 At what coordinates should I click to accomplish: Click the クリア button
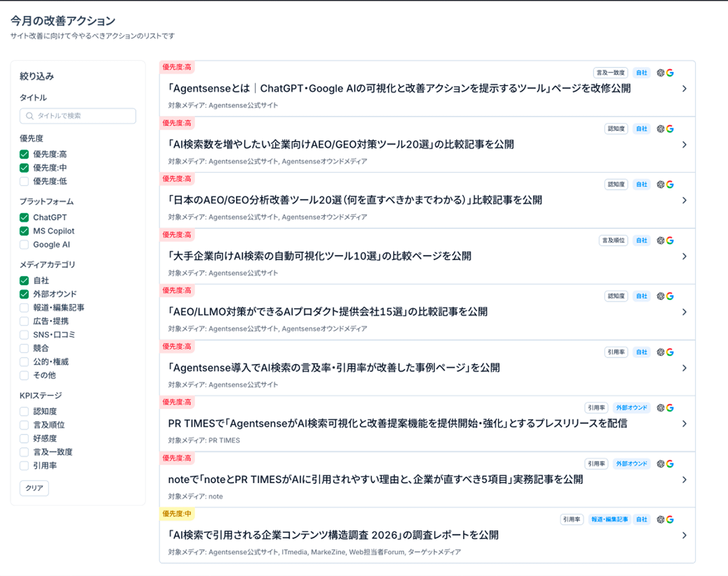(34, 488)
